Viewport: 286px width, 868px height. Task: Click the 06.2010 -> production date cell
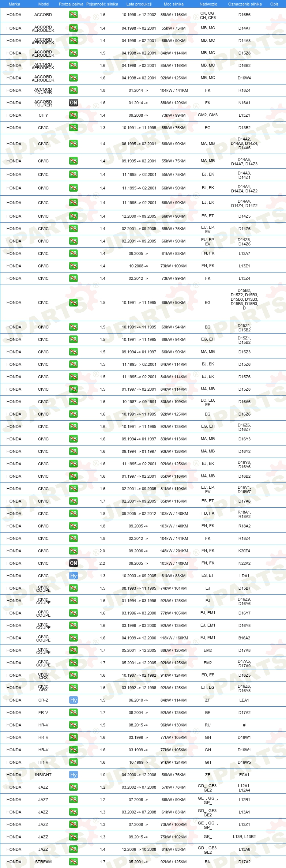[138, 700]
